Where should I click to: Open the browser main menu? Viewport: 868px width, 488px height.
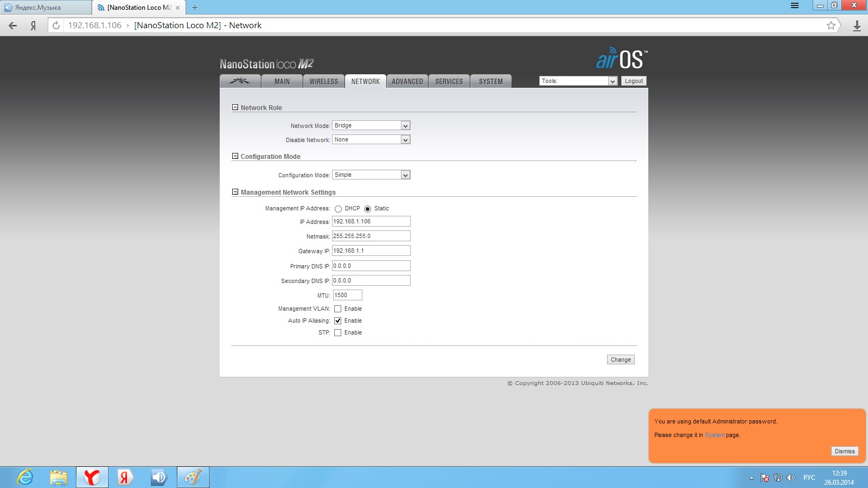[795, 5]
